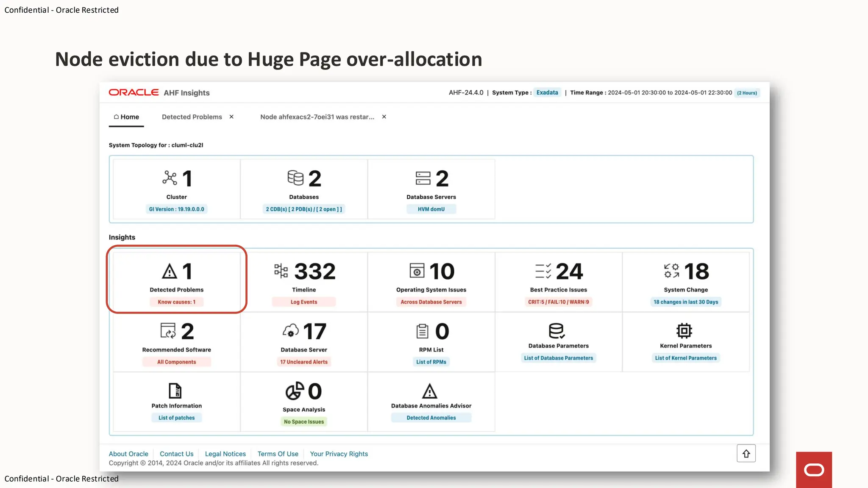Open the Node ahfexacs2-7oei31 was restar... tab
868x488 pixels.
coord(317,117)
